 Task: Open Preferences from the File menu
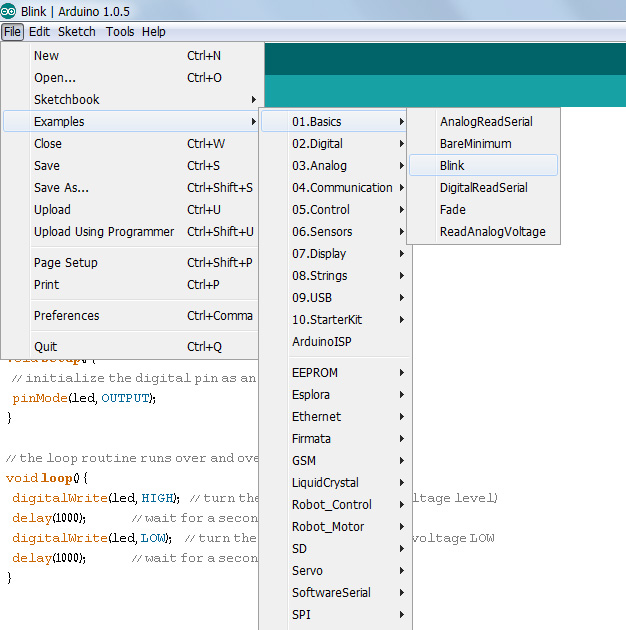[131, 316]
